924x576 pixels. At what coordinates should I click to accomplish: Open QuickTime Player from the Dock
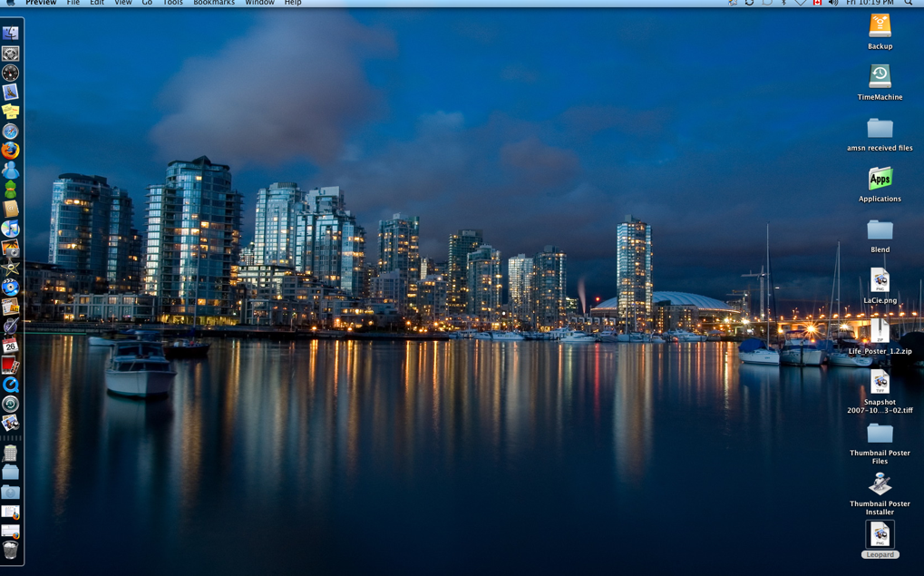pyautogui.click(x=11, y=385)
